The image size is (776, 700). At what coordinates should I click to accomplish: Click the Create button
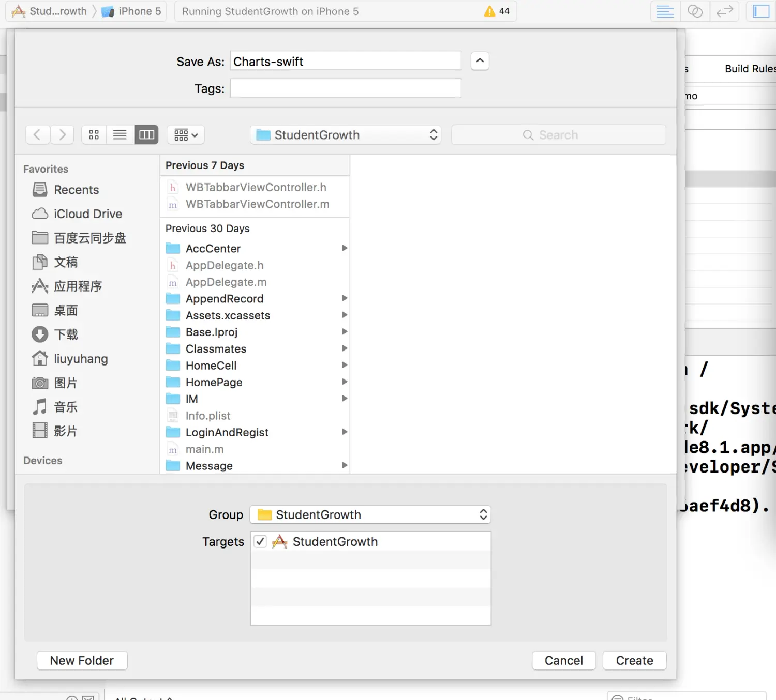(x=635, y=661)
